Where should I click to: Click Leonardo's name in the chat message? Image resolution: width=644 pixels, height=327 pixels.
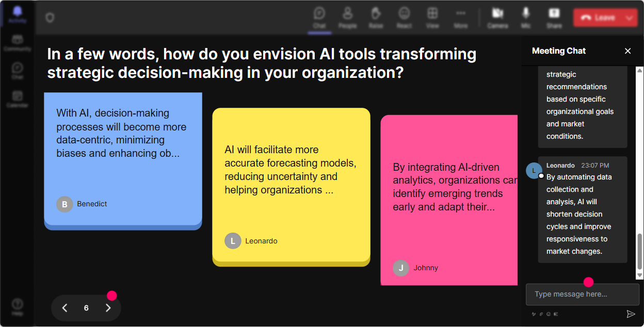[560, 166]
